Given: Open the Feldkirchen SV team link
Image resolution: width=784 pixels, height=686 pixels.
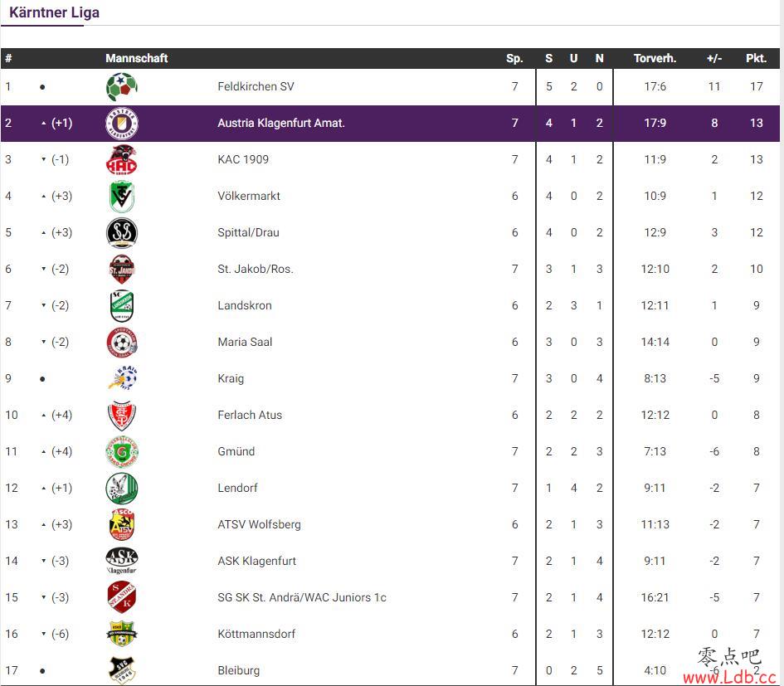Looking at the screenshot, I should point(256,86).
